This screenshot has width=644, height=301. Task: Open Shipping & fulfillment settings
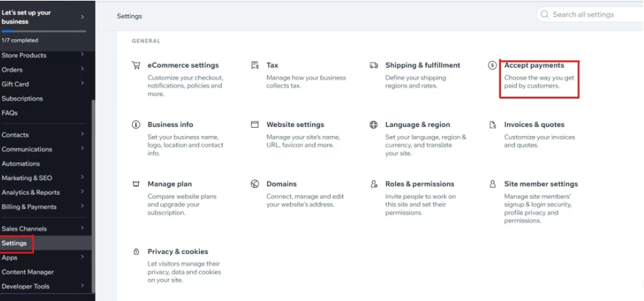tap(423, 65)
